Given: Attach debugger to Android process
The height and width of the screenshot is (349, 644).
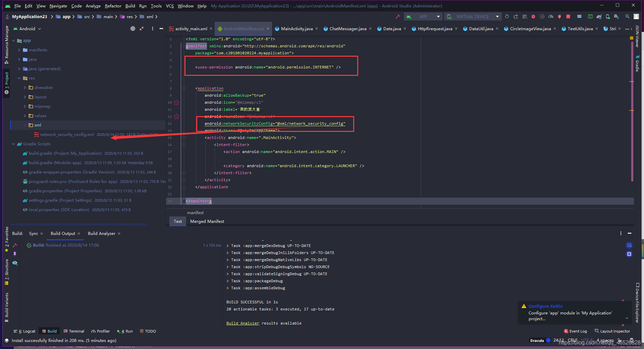Looking at the screenshot, I should [x=559, y=16].
